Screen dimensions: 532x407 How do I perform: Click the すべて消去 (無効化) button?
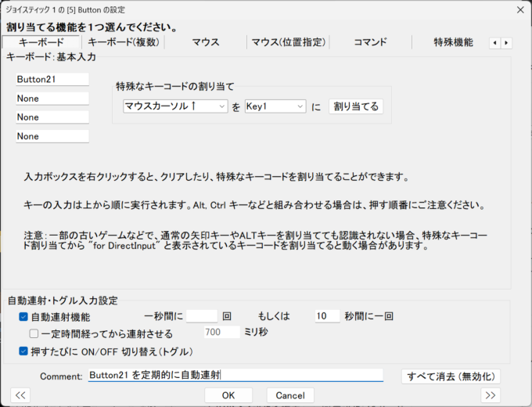(x=451, y=376)
